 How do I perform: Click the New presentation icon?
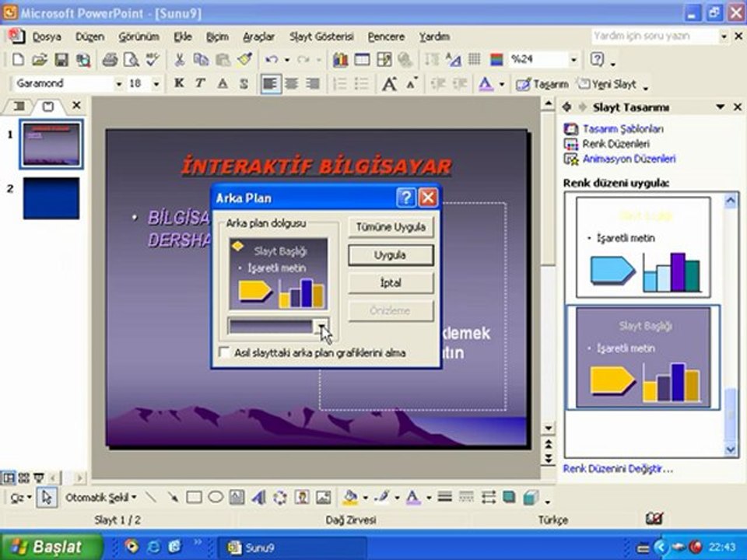[18, 60]
